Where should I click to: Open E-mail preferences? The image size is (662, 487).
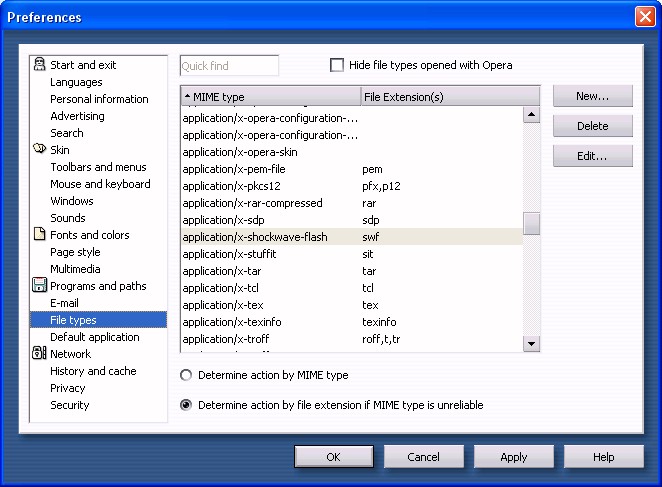[64, 303]
